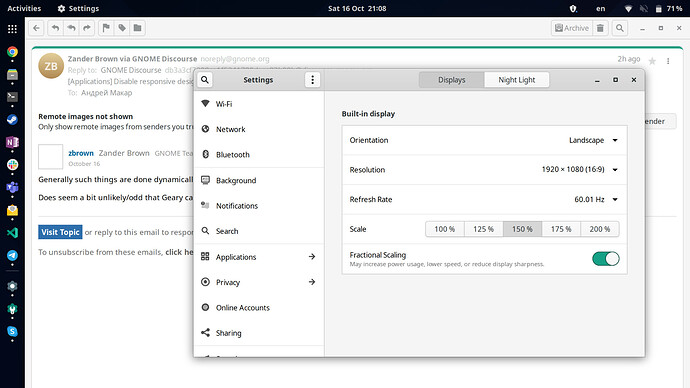Click the tag label icon
Screen dimensions: 690x388
pyautogui.click(x=122, y=28)
